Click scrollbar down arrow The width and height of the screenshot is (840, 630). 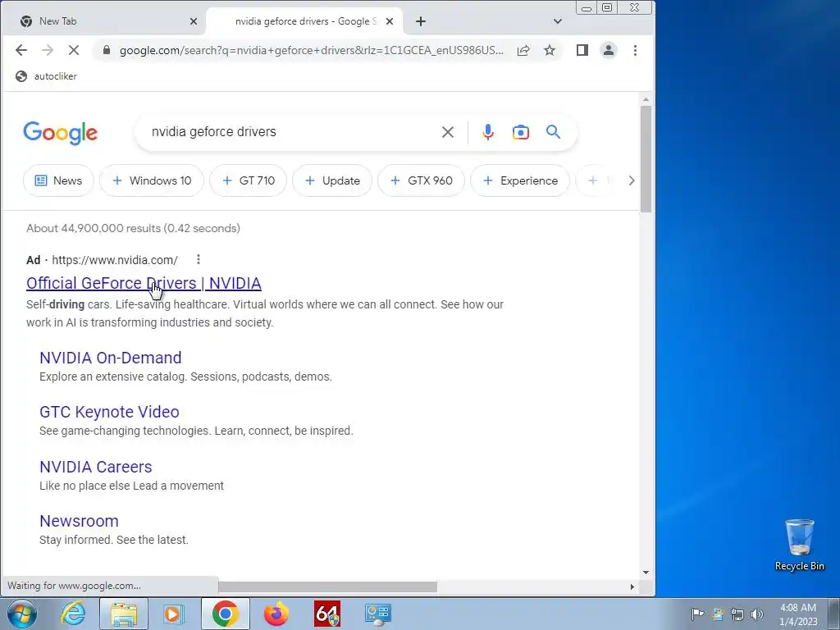pyautogui.click(x=646, y=573)
